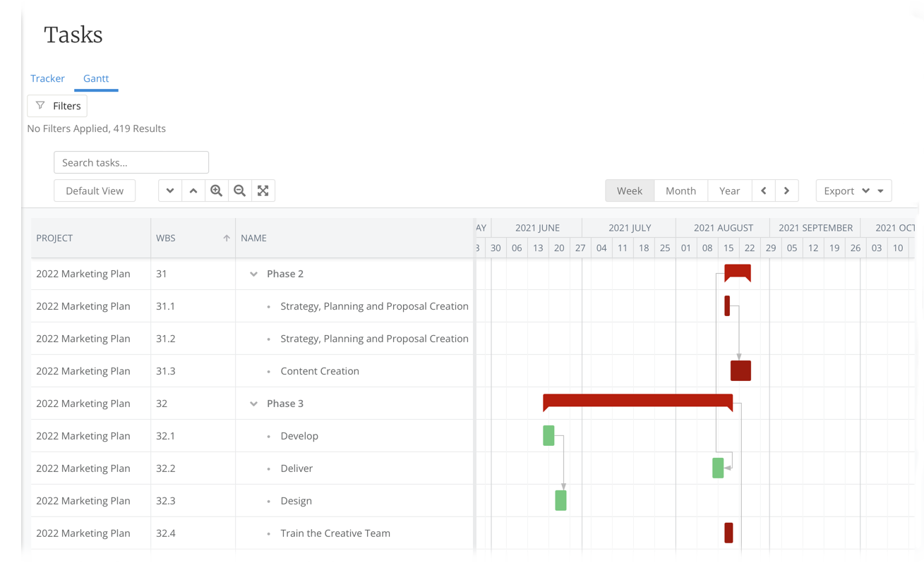Select the Week view toggle
Image resolution: width=924 pixels, height=563 pixels.
(x=630, y=190)
